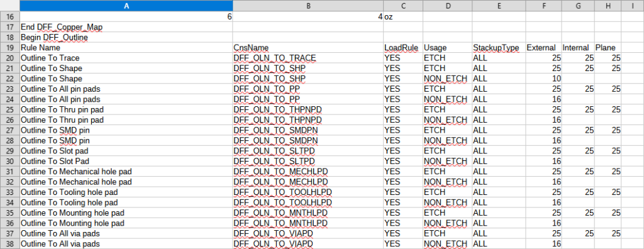Click the 'oz' cell in row 16

pyautogui.click(x=403, y=16)
